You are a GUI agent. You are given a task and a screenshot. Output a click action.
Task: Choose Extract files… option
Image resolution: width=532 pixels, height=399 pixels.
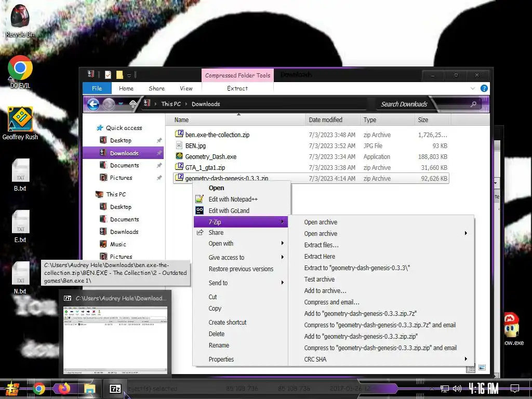click(321, 245)
